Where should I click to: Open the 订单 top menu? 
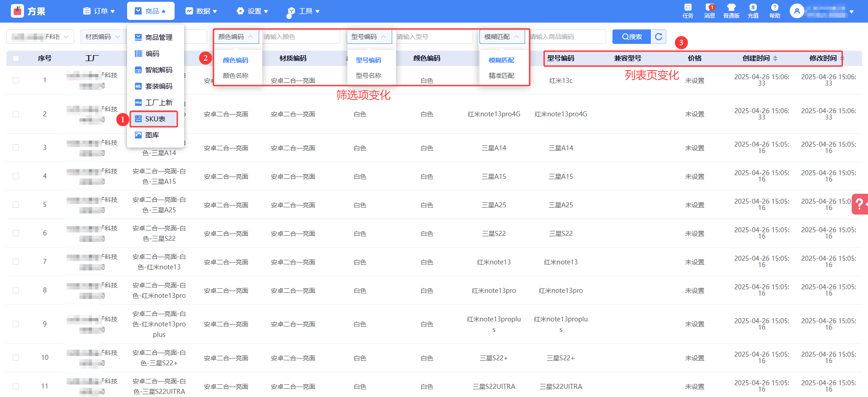(x=99, y=11)
